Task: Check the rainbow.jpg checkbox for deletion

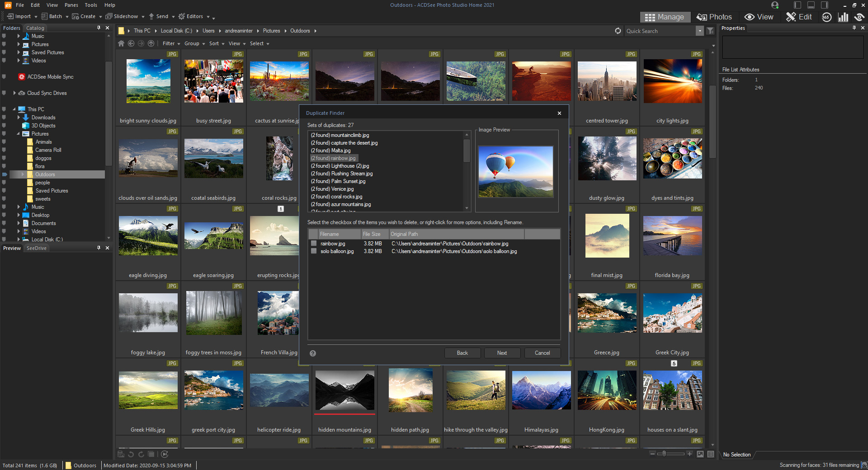Action: pos(314,243)
